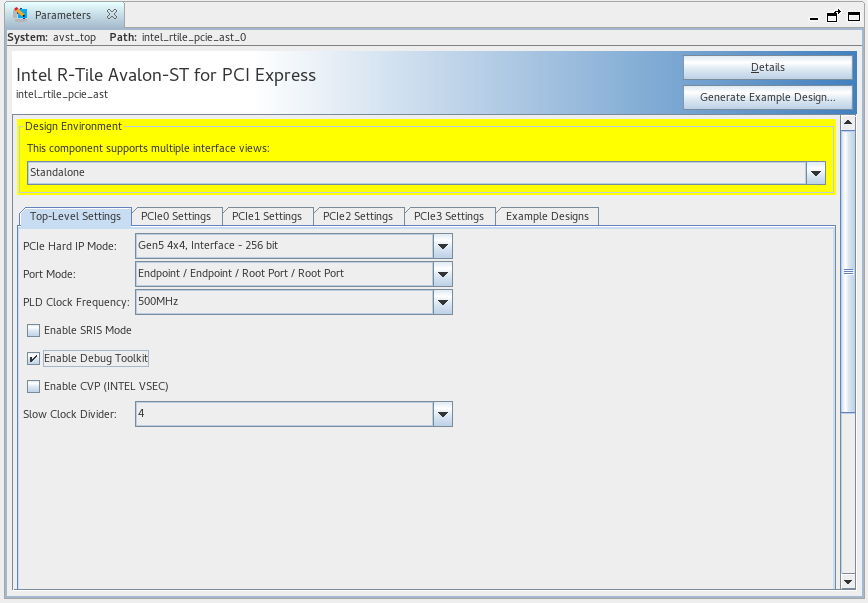868x603 pixels.
Task: Click the vertical scrollbar thumb
Action: click(848, 271)
